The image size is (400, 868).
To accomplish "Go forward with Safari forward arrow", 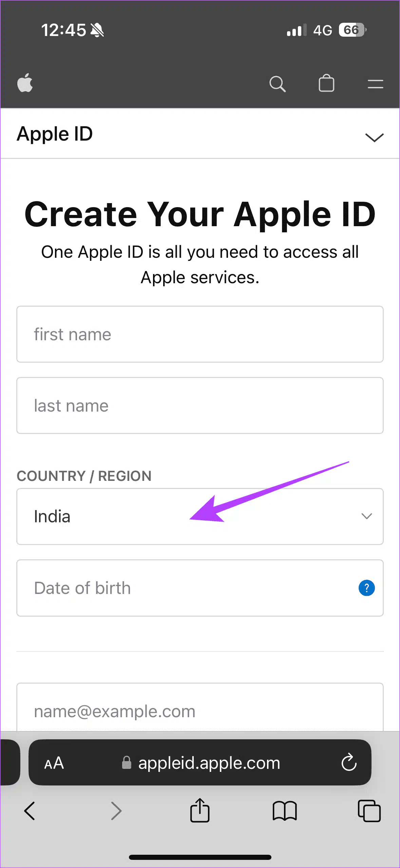I will (116, 811).
